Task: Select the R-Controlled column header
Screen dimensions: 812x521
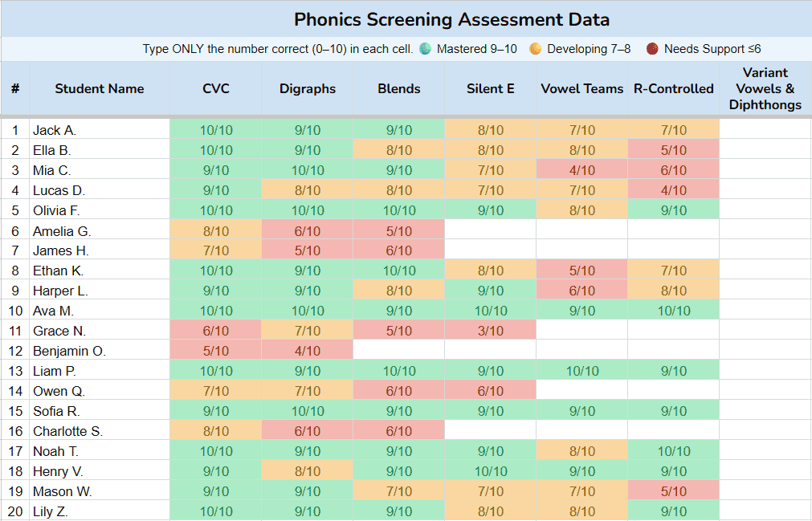Action: click(x=674, y=88)
